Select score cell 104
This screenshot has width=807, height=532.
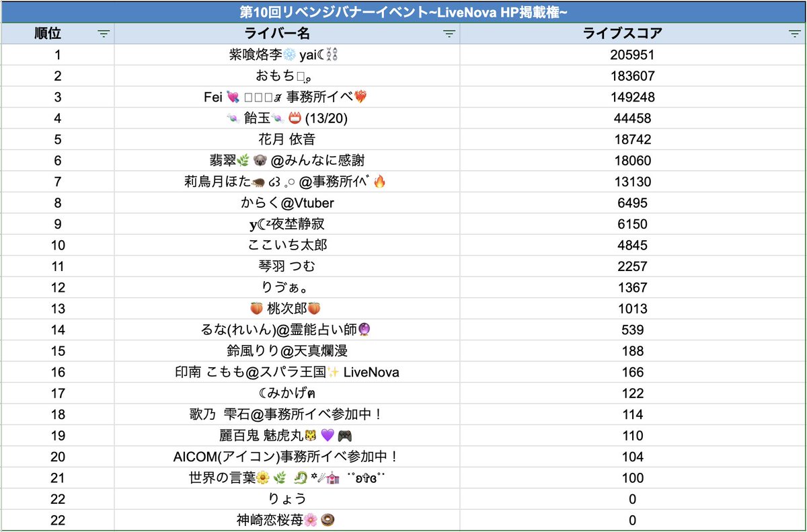633,457
